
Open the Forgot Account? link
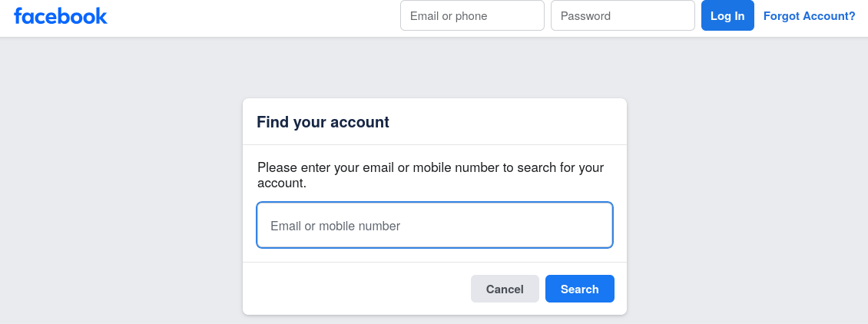[x=809, y=16]
